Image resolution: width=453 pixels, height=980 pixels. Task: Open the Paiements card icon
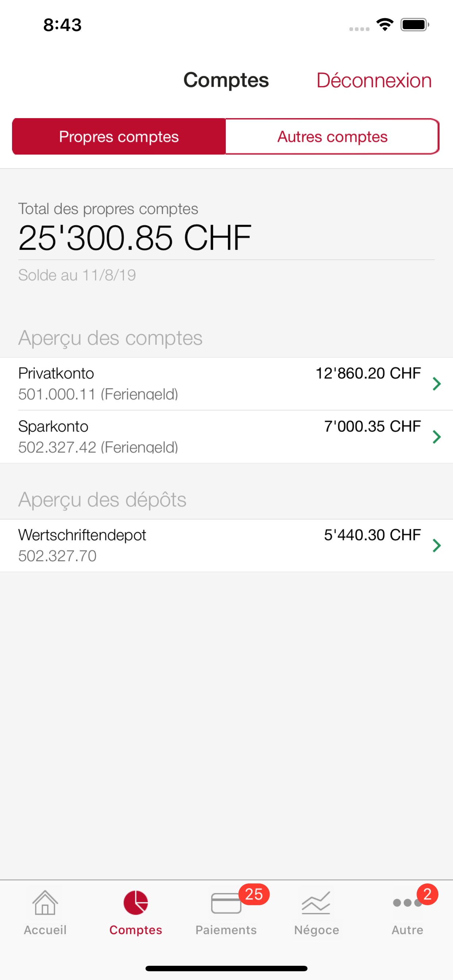tap(226, 903)
